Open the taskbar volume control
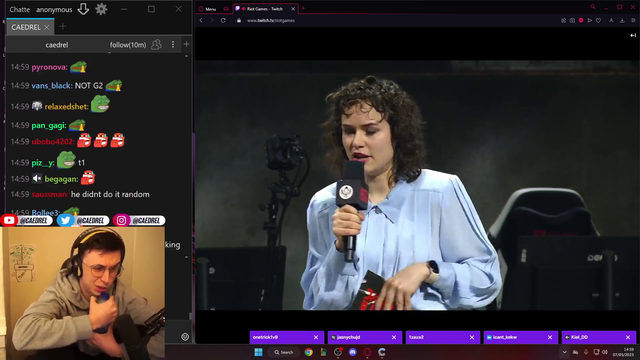 [x=605, y=352]
